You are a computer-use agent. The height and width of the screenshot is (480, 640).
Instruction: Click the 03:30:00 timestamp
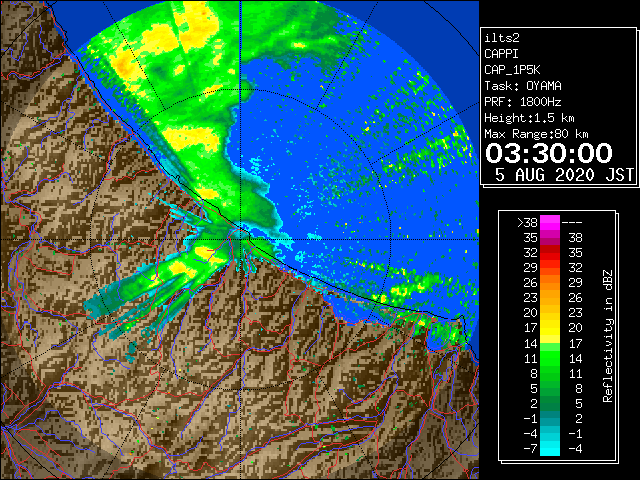549,153
